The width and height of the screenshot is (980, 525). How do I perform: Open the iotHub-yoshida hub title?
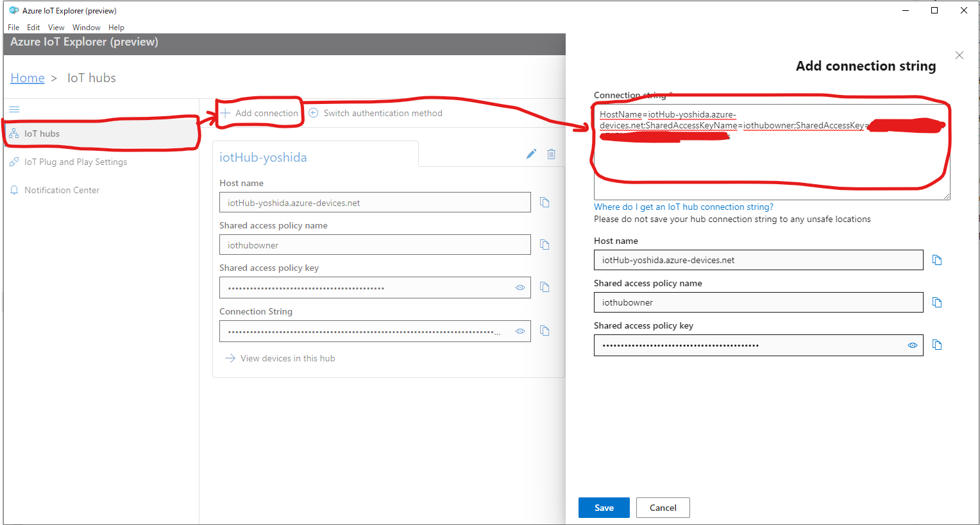coord(263,157)
